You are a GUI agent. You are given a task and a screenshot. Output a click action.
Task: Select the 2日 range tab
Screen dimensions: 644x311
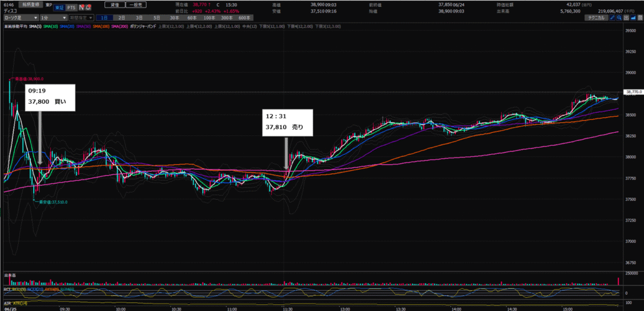tap(121, 18)
